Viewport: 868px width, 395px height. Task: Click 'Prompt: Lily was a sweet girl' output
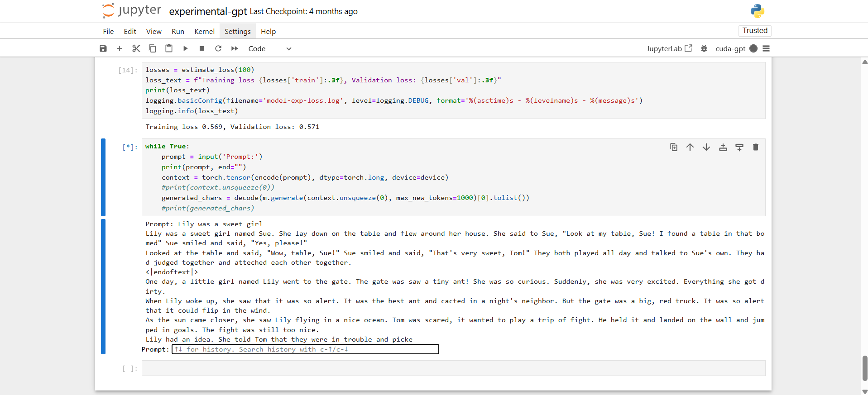click(204, 224)
